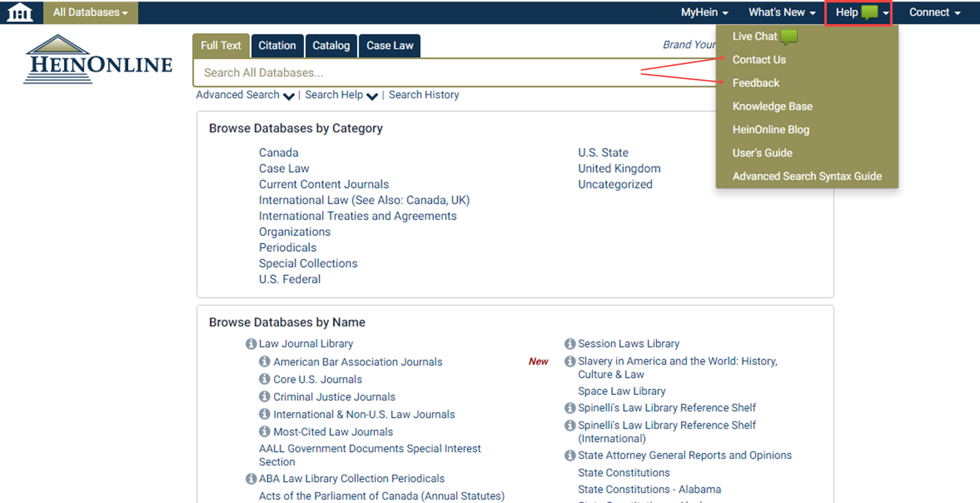Open the All Databases dropdown

pos(90,12)
